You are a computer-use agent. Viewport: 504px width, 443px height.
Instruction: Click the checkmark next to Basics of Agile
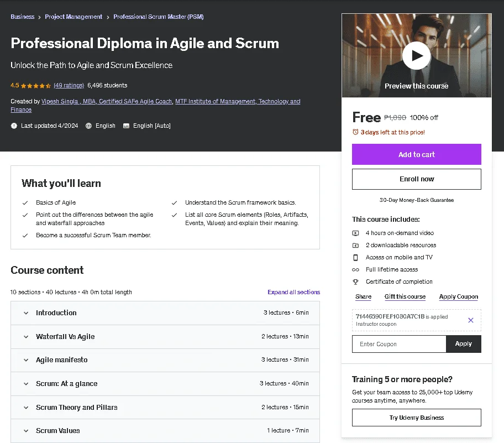(25, 202)
